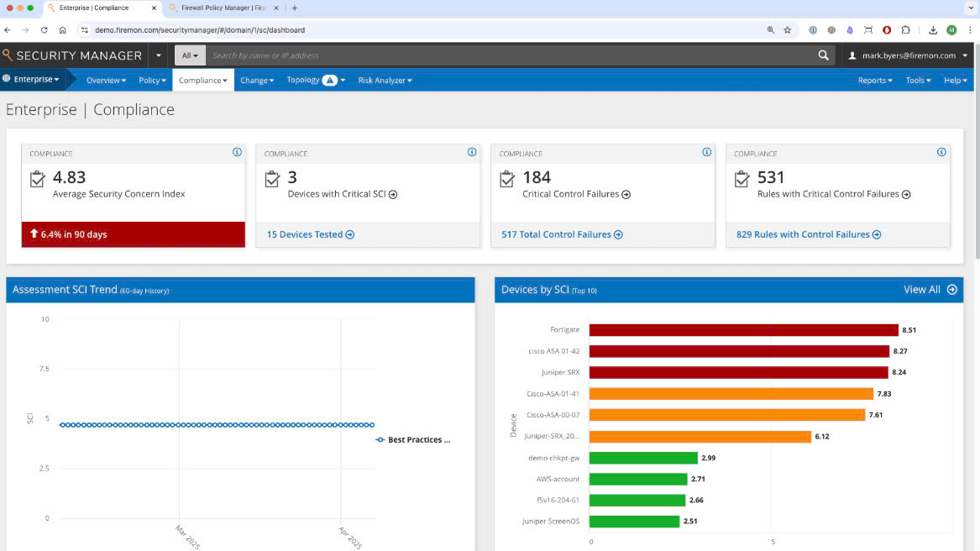Reload the page using browser refresh icon

[x=44, y=29]
